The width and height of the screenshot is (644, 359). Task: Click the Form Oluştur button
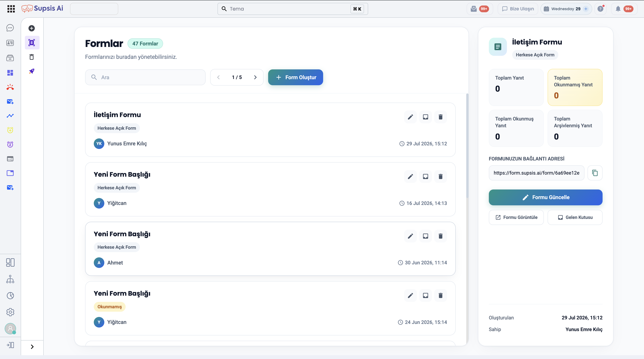[295, 77]
